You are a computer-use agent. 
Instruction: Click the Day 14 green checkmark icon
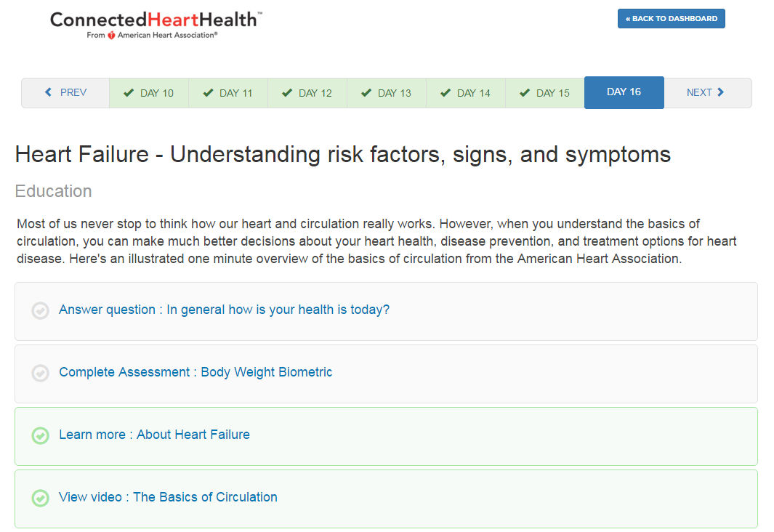tap(446, 93)
